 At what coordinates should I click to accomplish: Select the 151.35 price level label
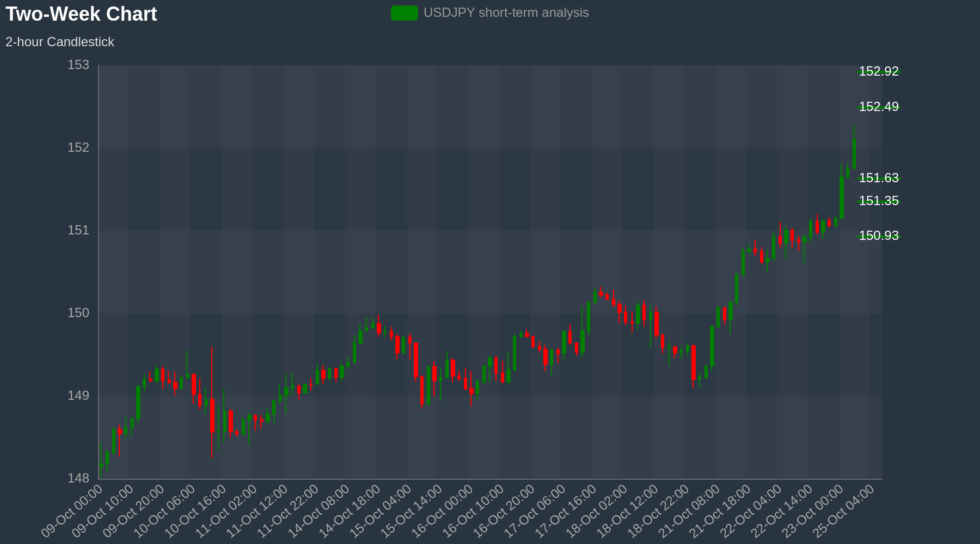879,201
